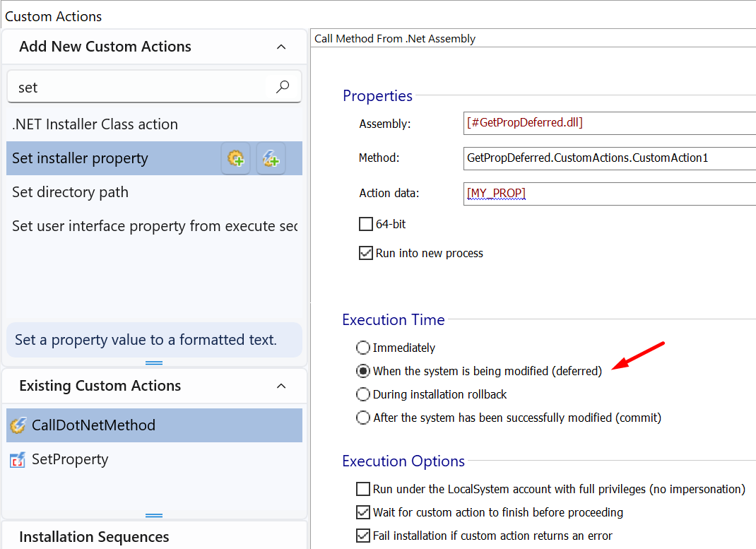Collapse the Add New Custom Actions section

pos(281,47)
